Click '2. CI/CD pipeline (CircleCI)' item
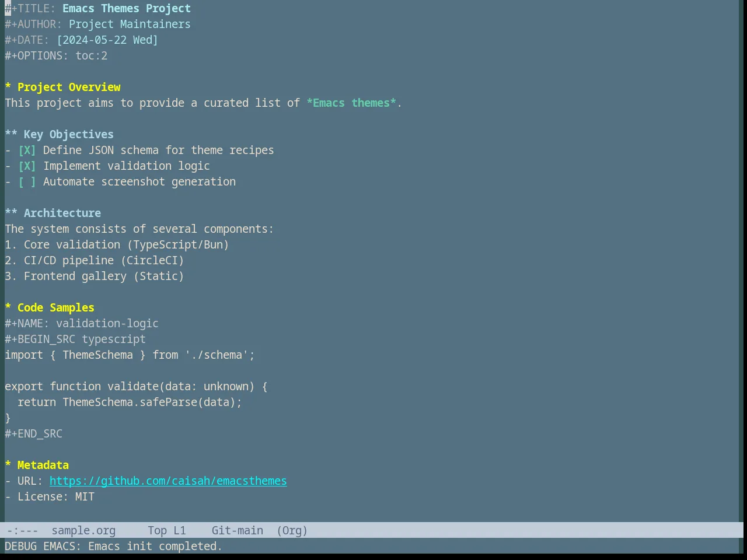The height and width of the screenshot is (560, 747). coord(95,261)
